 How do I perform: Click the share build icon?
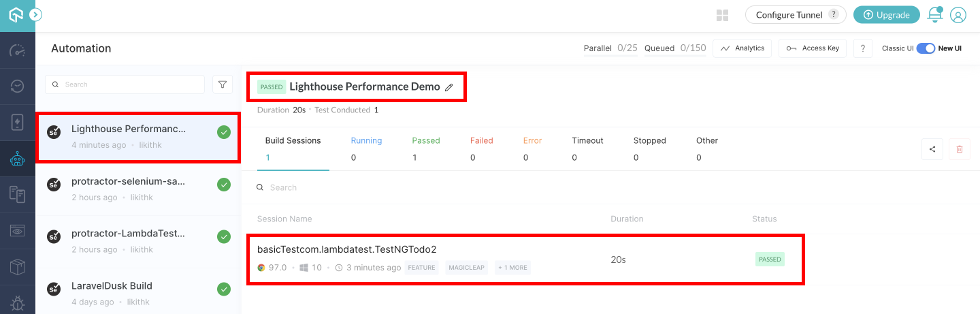pyautogui.click(x=932, y=150)
